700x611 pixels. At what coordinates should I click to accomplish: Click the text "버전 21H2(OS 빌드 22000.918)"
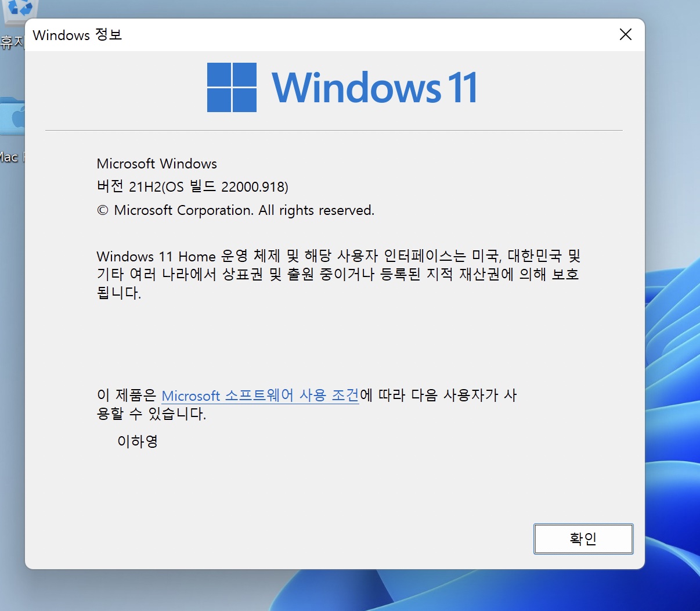click(x=193, y=186)
